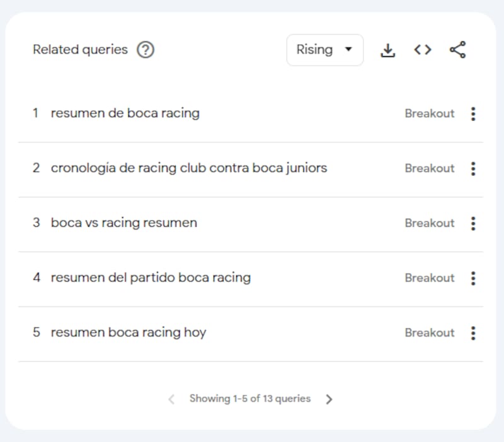Click Breakout value for 'resumen del partido boca racing'
Viewport: 504px width, 442px height.
(430, 278)
